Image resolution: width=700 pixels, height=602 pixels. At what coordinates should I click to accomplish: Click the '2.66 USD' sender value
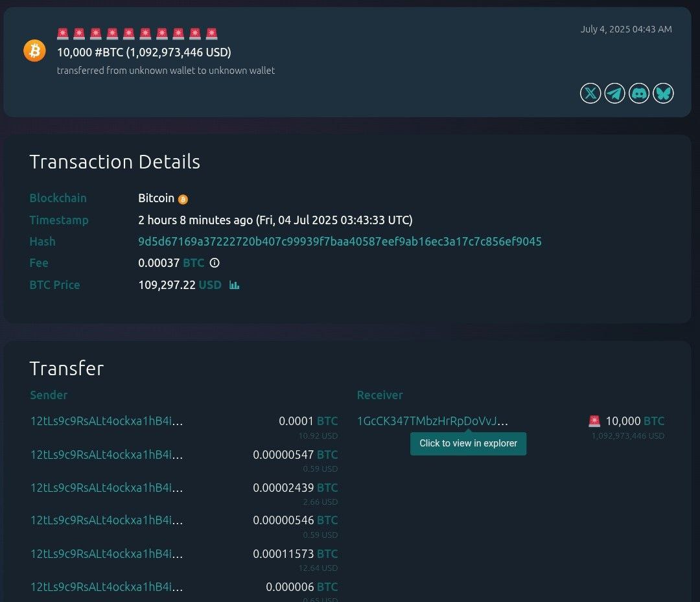[x=320, y=502]
